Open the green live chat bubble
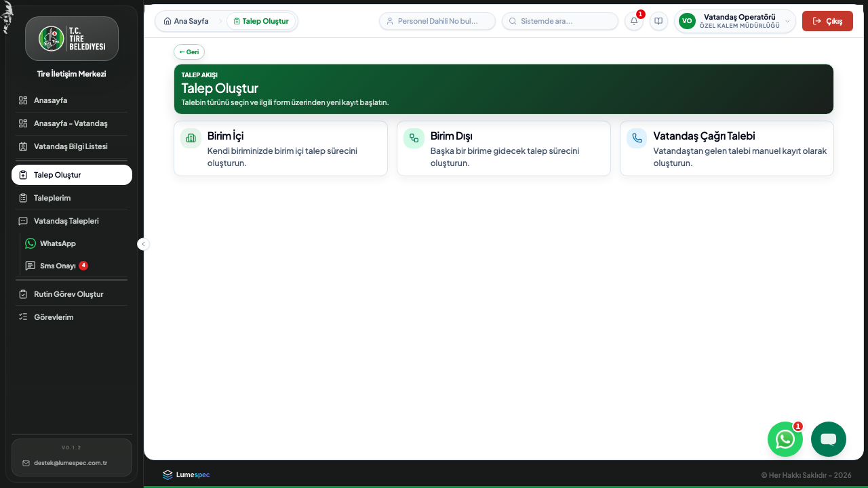The width and height of the screenshot is (868, 488). [x=829, y=439]
